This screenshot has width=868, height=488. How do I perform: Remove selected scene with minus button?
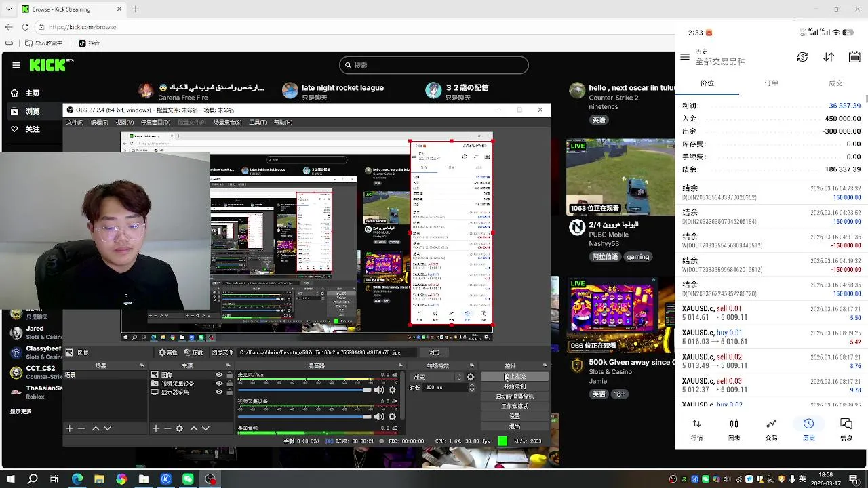[81, 428]
